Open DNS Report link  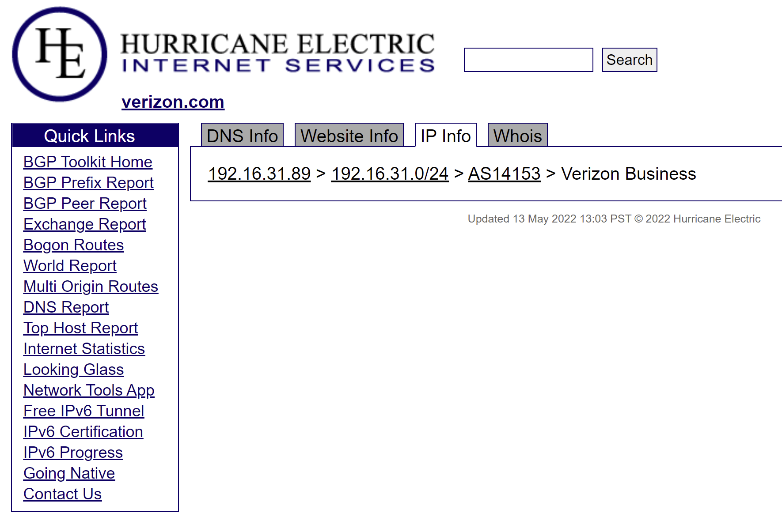(66, 307)
